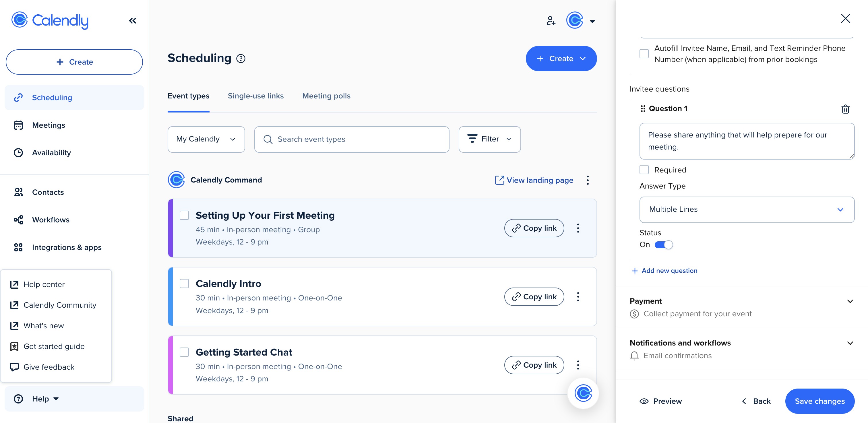Click Save changes button
Screen dimensions: 868x423
click(819, 401)
